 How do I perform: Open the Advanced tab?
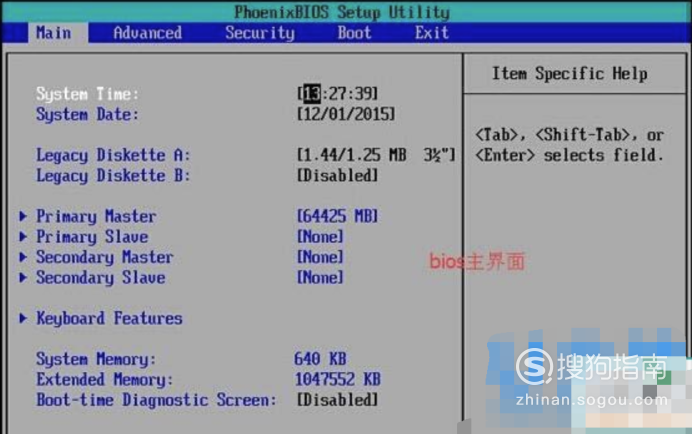tap(147, 33)
